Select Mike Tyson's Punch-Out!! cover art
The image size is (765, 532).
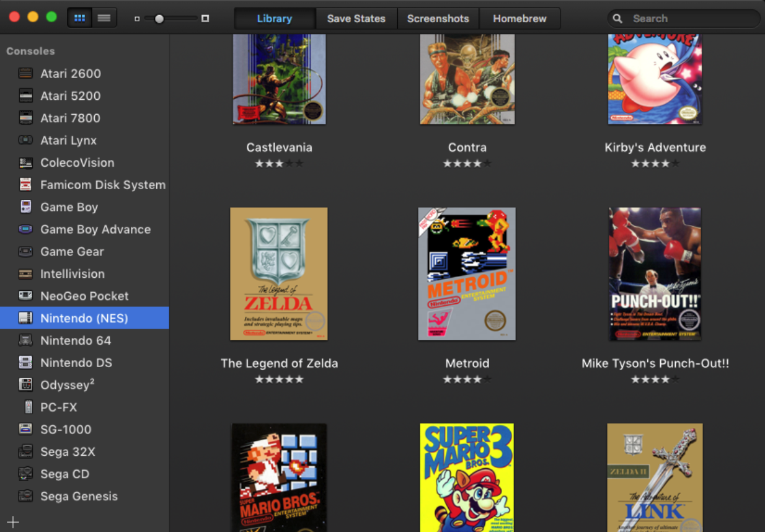tap(655, 273)
